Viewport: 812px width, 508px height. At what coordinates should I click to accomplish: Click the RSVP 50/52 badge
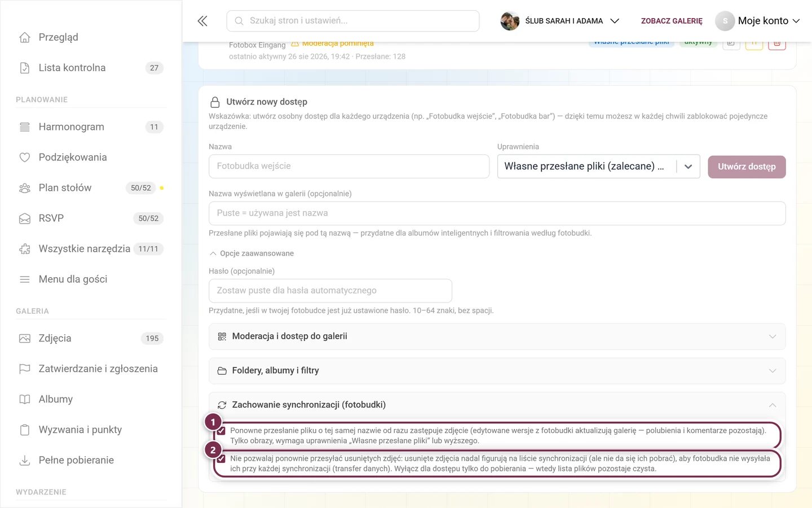148,218
